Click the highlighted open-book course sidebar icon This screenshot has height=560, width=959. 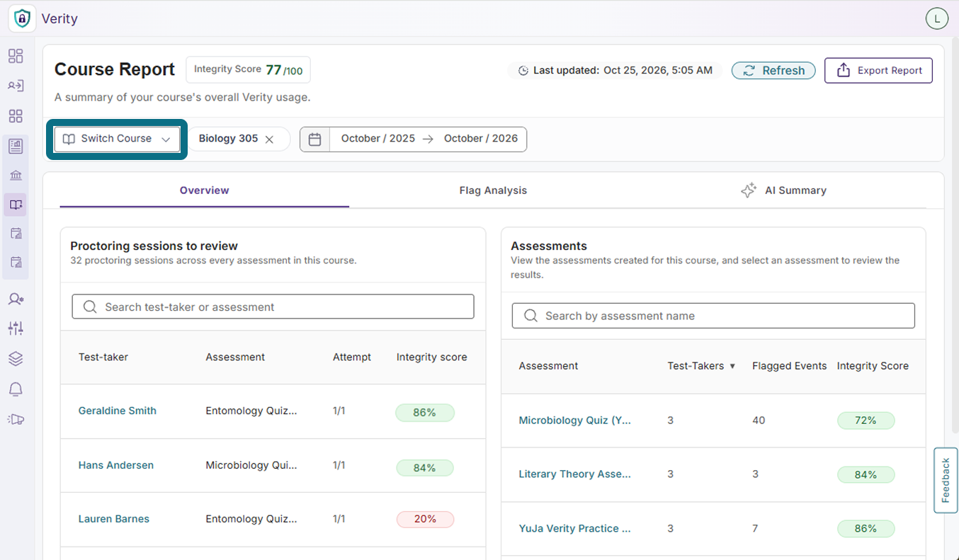(x=16, y=205)
